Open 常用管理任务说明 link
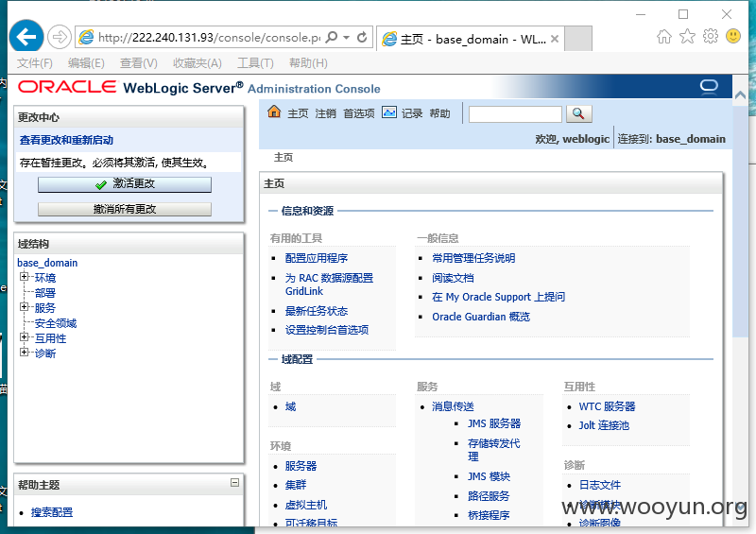Image resolution: width=756 pixels, height=534 pixels. [473, 258]
